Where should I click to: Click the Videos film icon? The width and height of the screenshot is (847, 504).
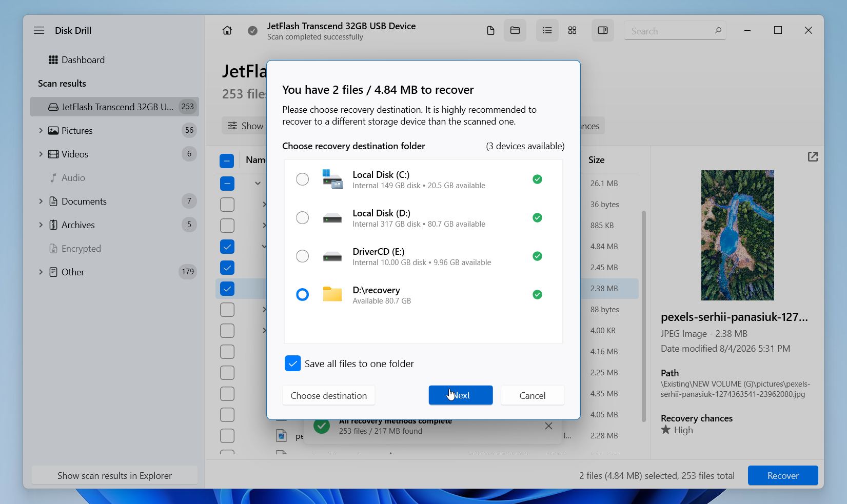coord(53,154)
